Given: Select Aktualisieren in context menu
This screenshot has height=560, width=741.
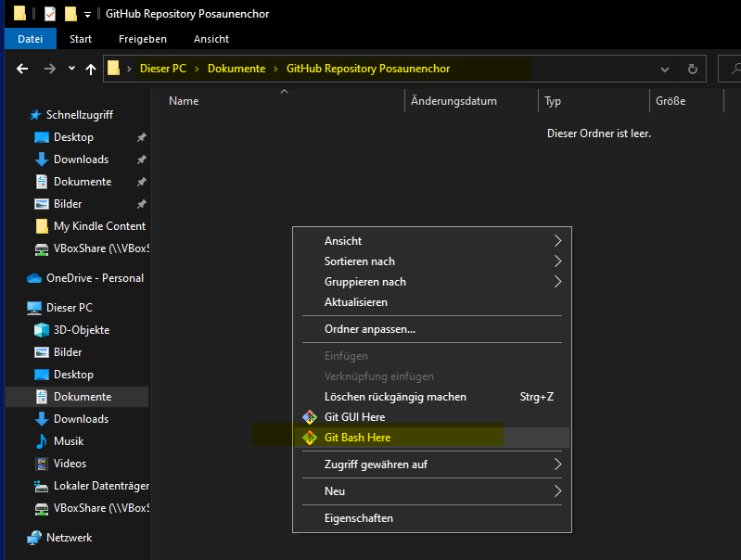Looking at the screenshot, I should (x=431, y=302).
